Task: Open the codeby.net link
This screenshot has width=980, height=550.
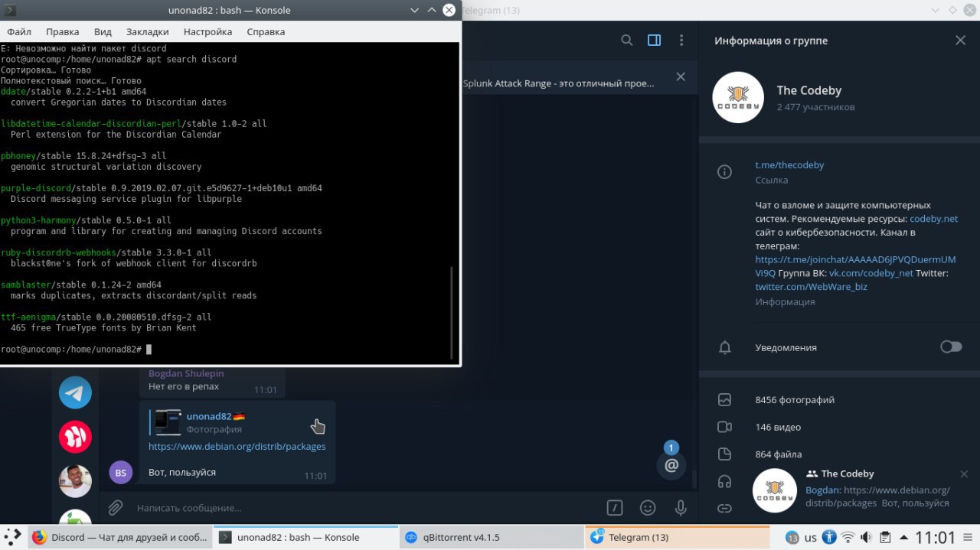Action: coord(933,218)
